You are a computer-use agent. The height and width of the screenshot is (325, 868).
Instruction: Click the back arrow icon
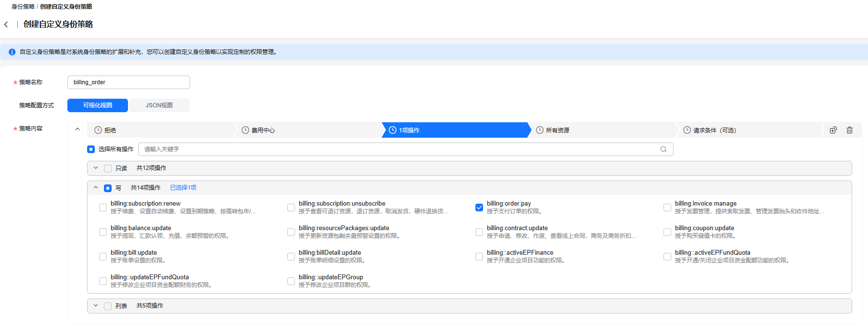point(6,25)
